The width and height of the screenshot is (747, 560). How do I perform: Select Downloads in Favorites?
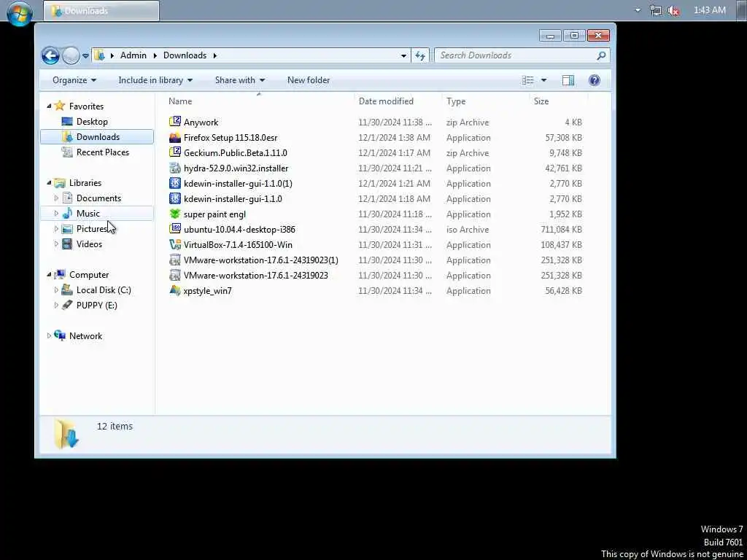(98, 136)
